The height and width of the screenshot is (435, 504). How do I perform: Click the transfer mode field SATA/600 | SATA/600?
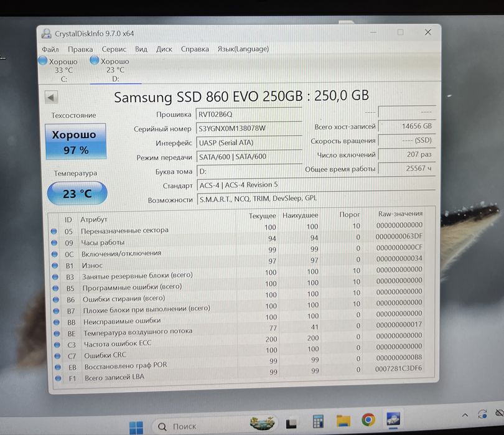point(249,157)
